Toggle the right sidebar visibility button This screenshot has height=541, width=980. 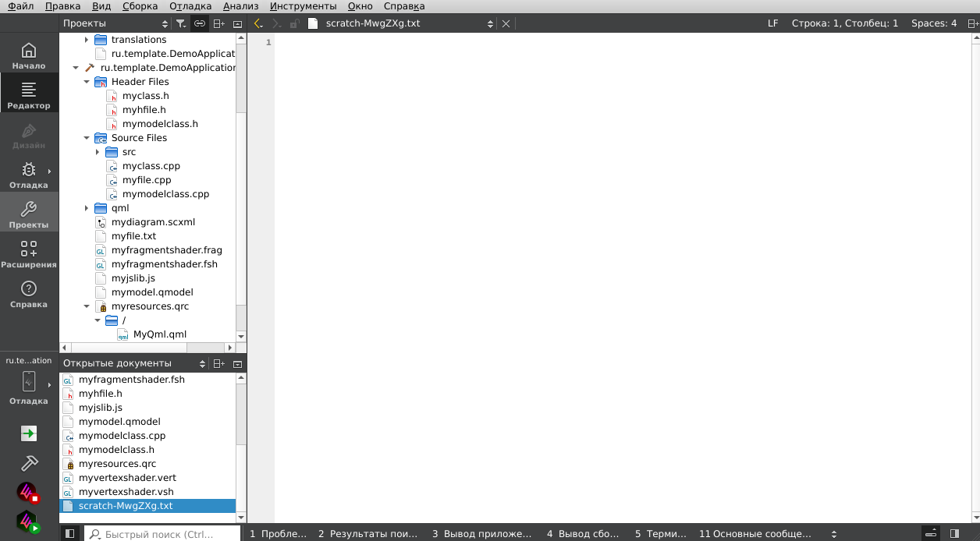click(x=954, y=534)
